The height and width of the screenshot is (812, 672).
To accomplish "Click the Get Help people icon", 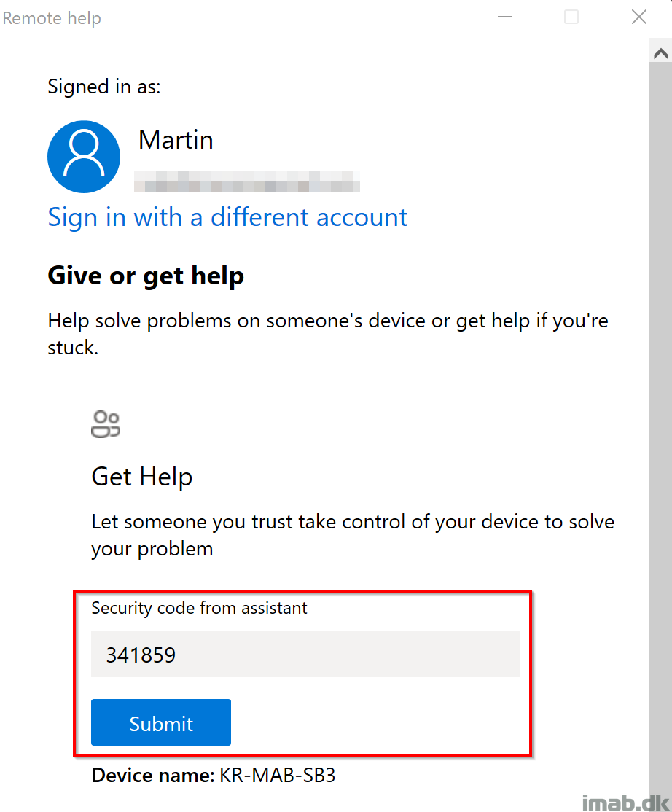I will (x=106, y=425).
